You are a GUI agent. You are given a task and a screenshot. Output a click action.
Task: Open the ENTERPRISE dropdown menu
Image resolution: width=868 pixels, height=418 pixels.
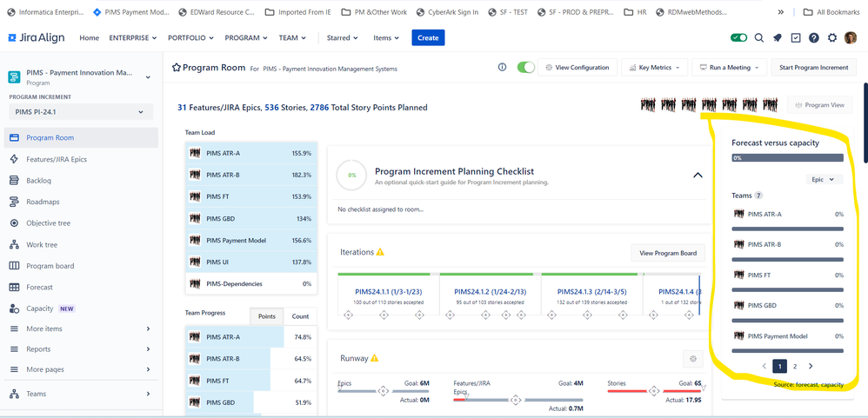tap(133, 37)
